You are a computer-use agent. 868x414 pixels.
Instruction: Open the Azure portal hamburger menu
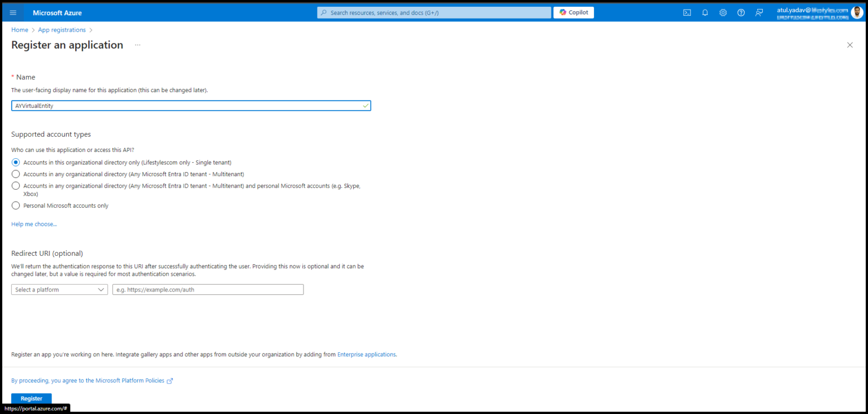pos(12,12)
